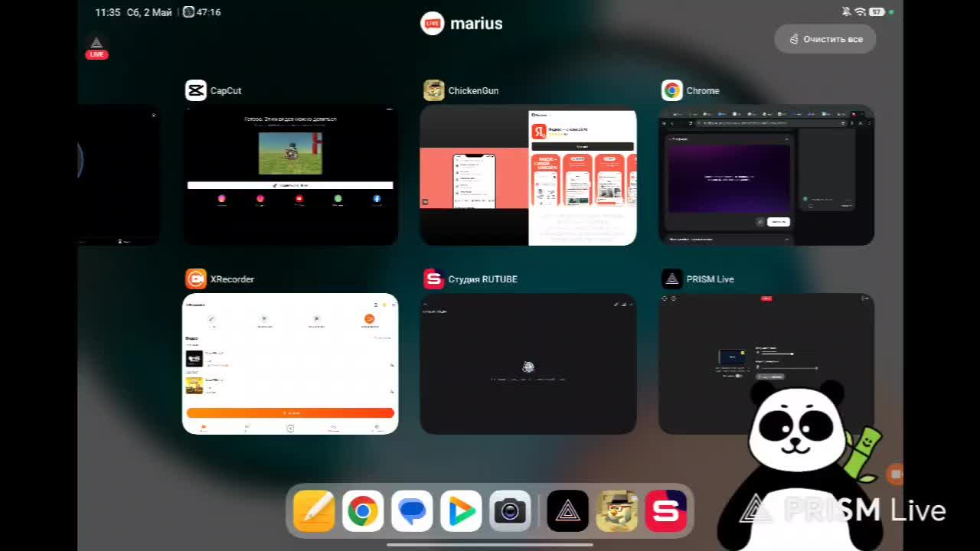Open the Chrome app preview card
The height and width of the screenshot is (551, 980).
coord(766,175)
